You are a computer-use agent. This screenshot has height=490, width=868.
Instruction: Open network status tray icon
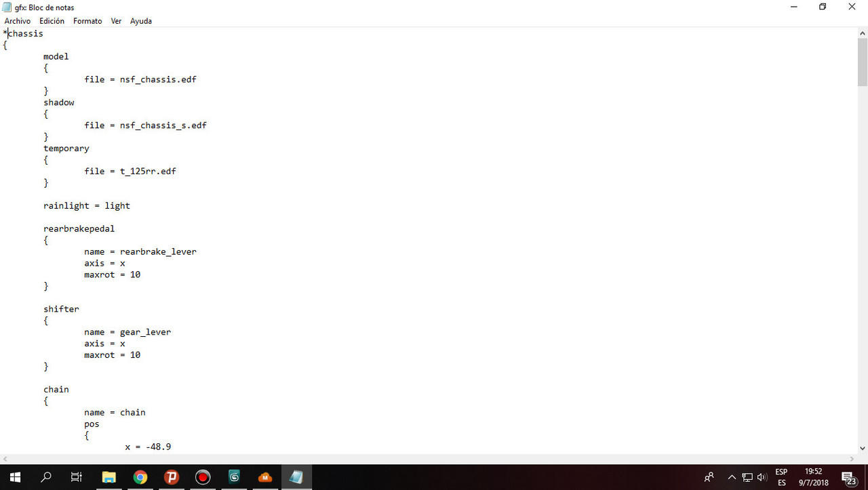pos(747,477)
